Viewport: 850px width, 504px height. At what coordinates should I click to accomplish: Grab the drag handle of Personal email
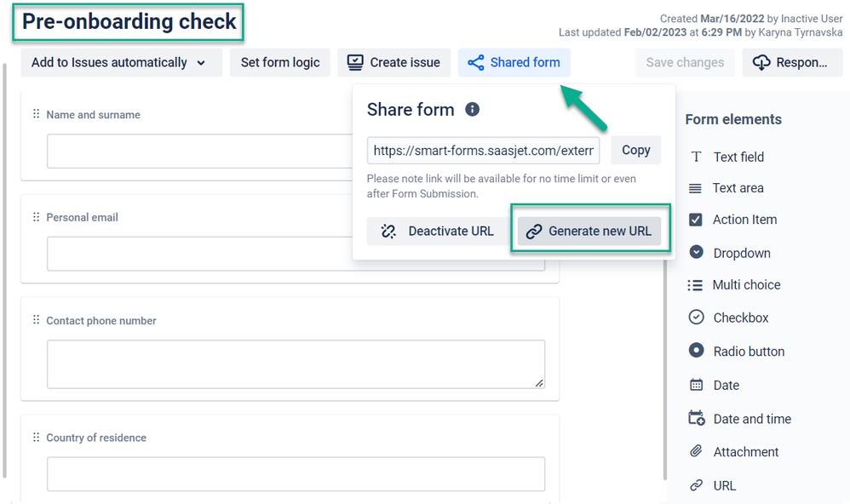tap(36, 217)
